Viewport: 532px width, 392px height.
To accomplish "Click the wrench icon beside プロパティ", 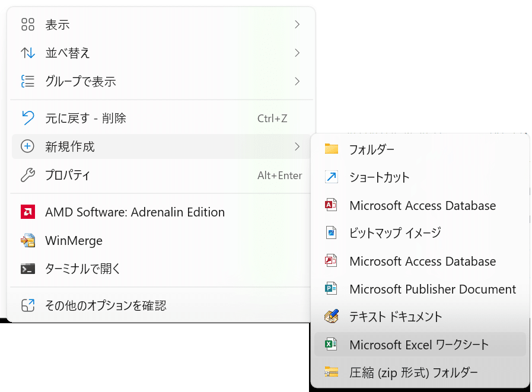I will (27, 175).
